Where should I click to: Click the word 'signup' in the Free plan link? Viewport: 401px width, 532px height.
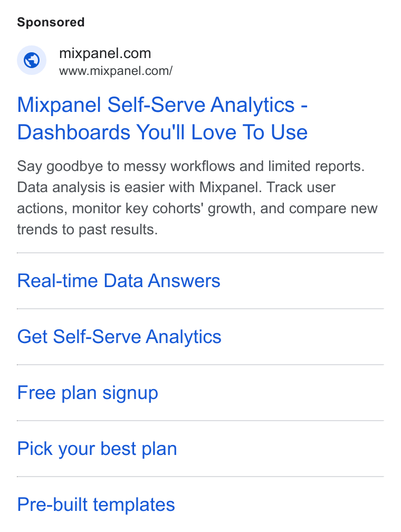[130, 394]
